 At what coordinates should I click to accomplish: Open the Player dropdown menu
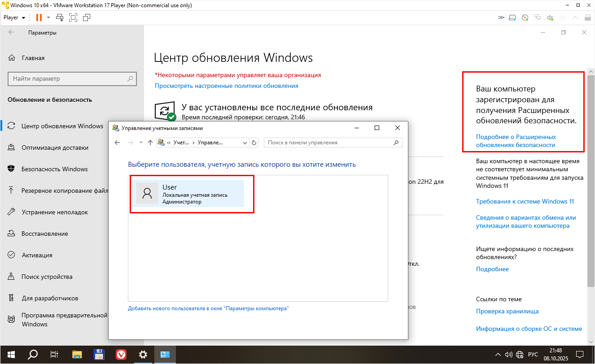point(14,17)
